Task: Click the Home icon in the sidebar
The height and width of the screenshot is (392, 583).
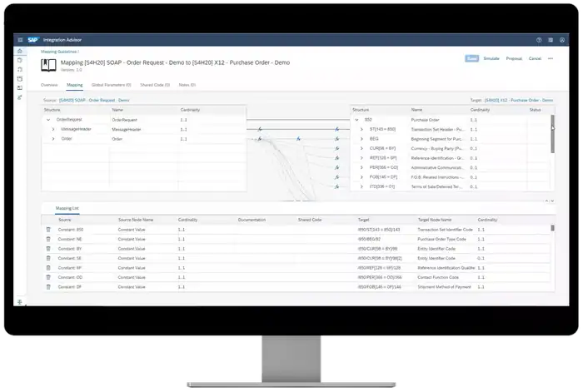Action: click(x=20, y=52)
